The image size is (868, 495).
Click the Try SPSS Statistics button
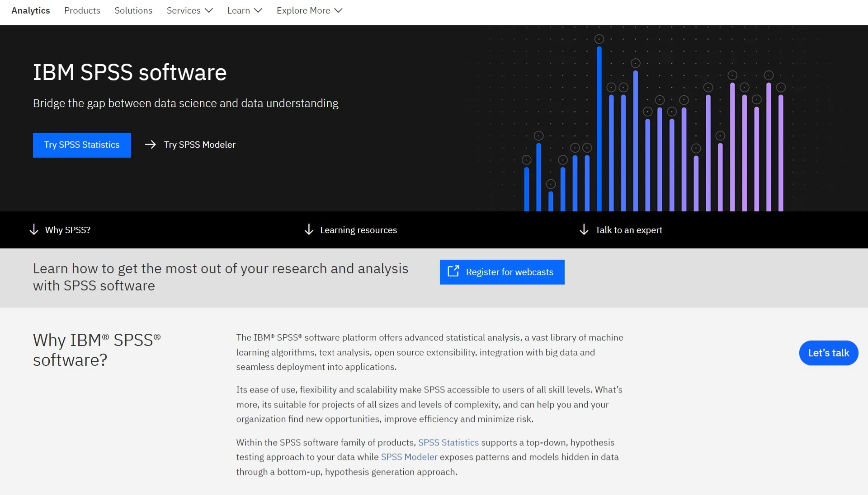click(x=82, y=145)
